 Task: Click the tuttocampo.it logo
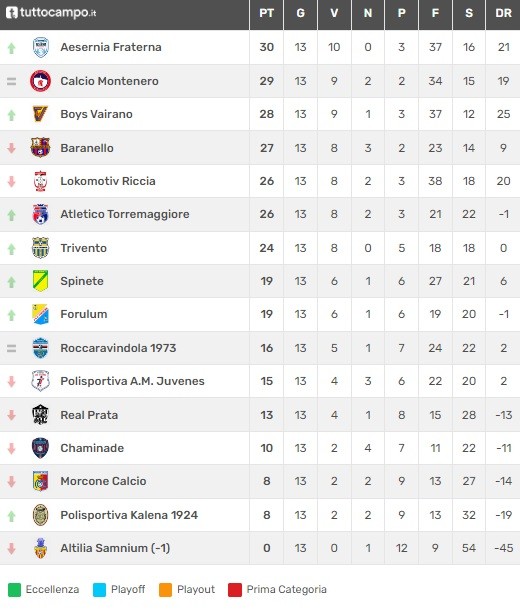click(51, 12)
